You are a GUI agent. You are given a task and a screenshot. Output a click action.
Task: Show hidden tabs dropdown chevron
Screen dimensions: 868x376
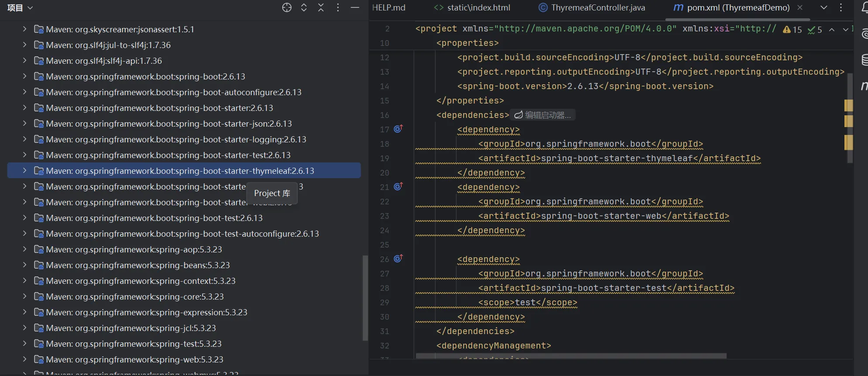(x=823, y=7)
